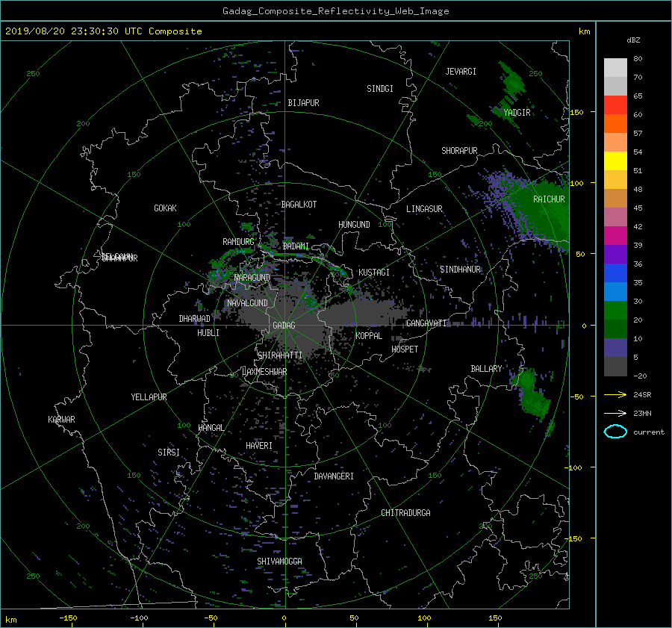Click the 51 dBZ yellow color swatch
The width and height of the screenshot is (672, 628).
[x=615, y=161]
